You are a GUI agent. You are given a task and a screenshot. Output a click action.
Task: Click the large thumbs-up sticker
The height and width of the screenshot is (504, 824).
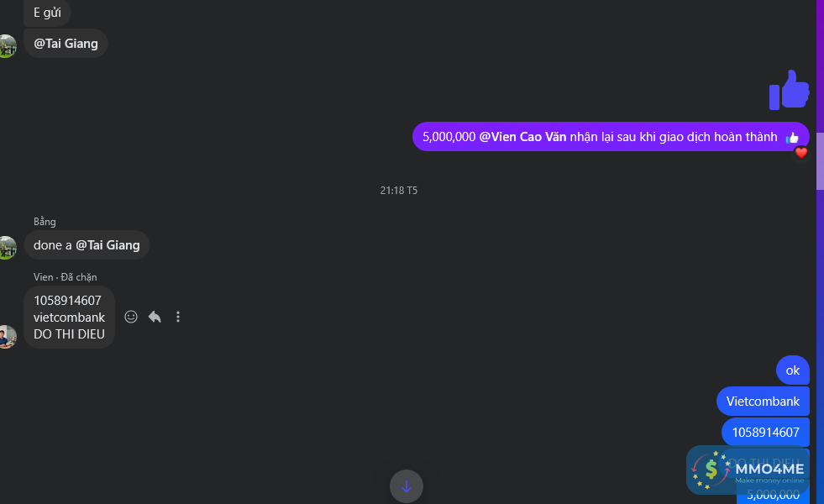pos(789,90)
